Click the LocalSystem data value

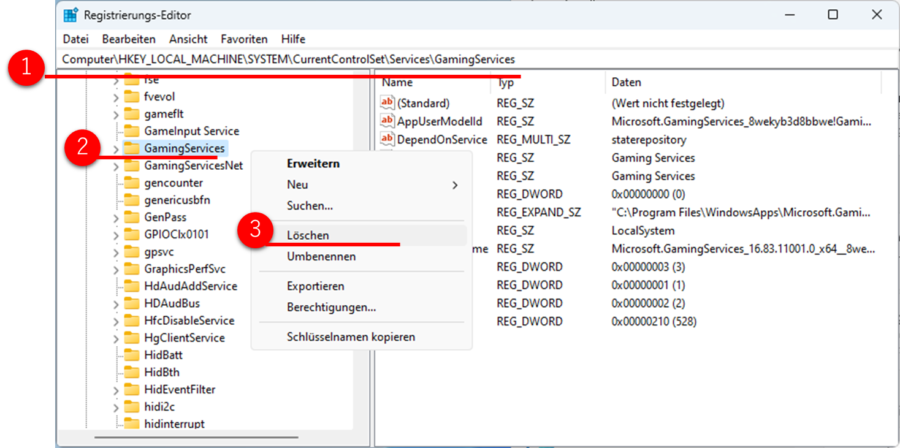coord(643,231)
